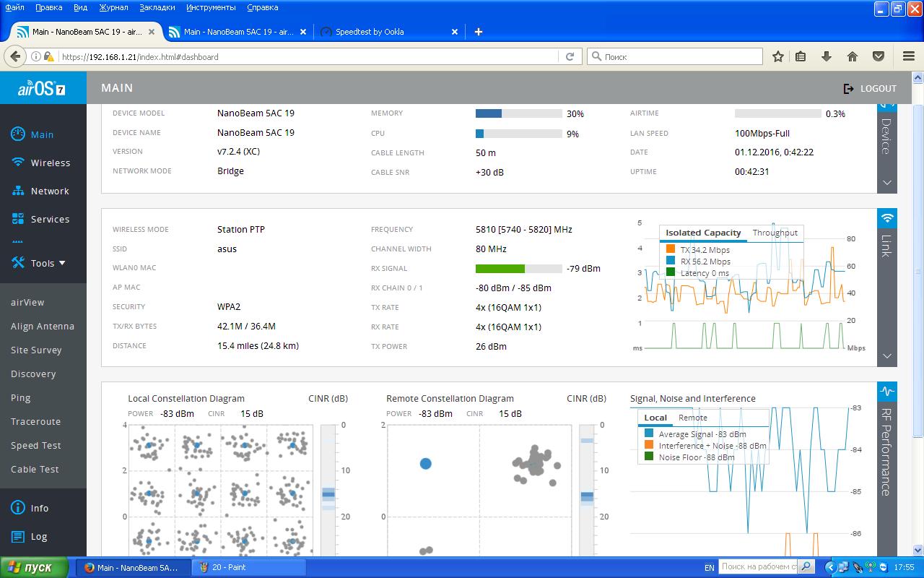Open the Site Survey tool
This screenshot has width=924, height=578.
tap(36, 350)
